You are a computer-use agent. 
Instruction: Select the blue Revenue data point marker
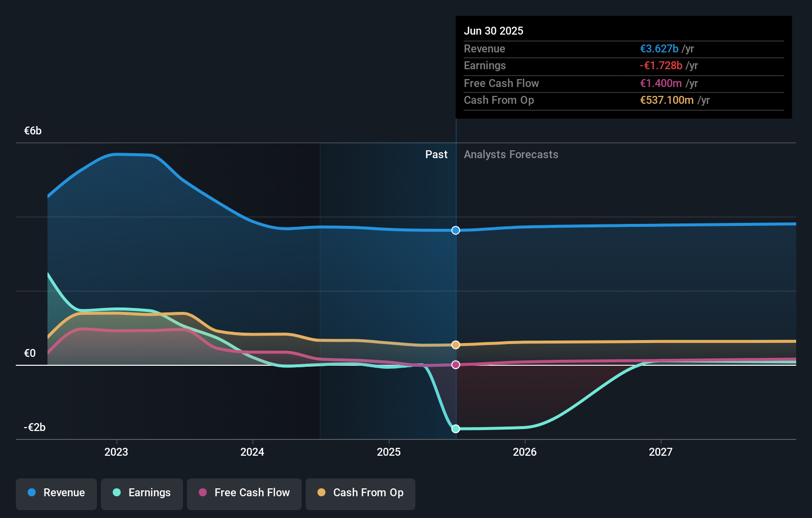(x=455, y=230)
